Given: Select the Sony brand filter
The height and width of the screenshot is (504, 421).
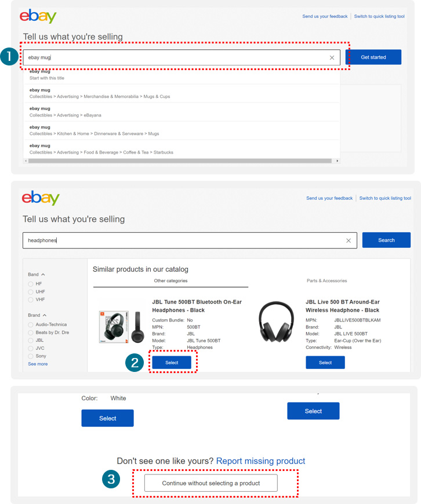Looking at the screenshot, I should [x=31, y=356].
